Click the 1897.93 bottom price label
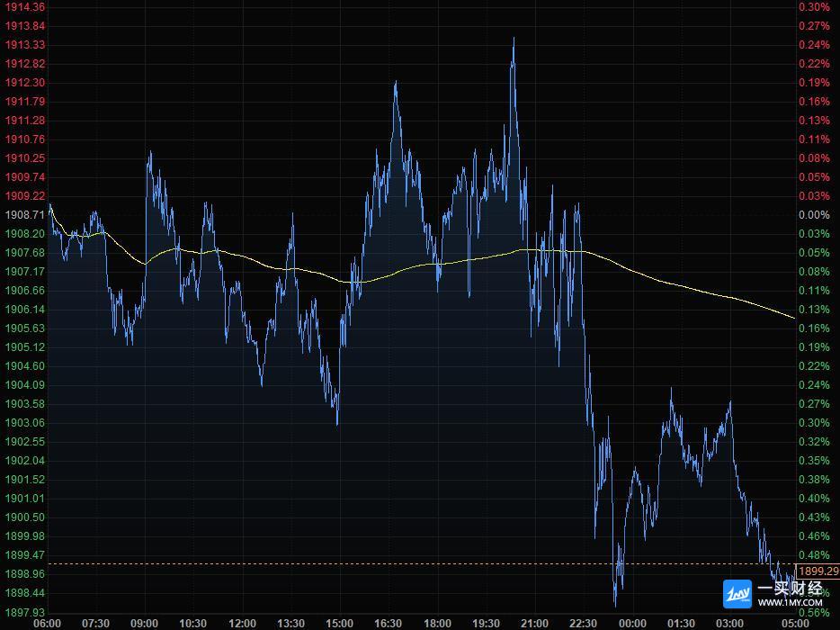 pos(24,612)
